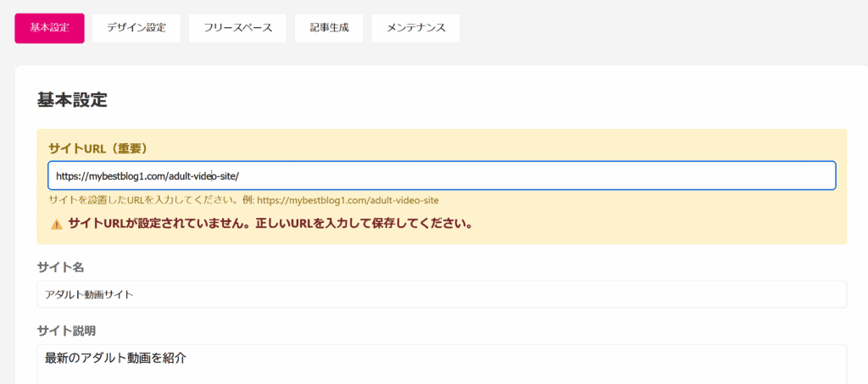Click the サイトURL(重要) label
The image size is (868, 384).
tap(102, 148)
